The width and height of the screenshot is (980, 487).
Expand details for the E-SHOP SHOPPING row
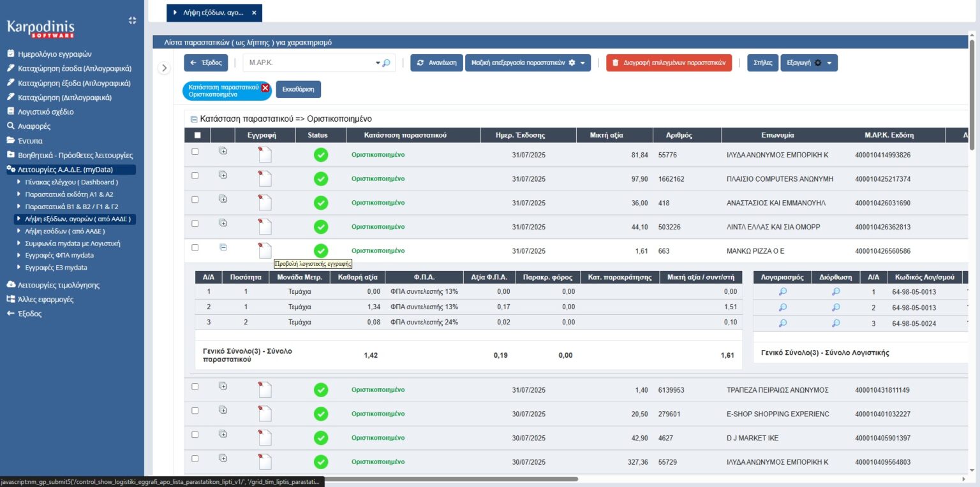(x=223, y=410)
